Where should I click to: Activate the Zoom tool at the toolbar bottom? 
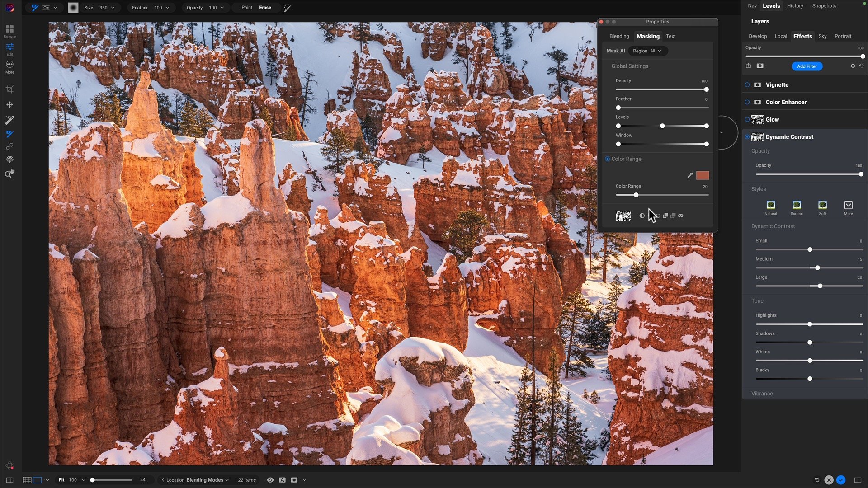pos(9,173)
